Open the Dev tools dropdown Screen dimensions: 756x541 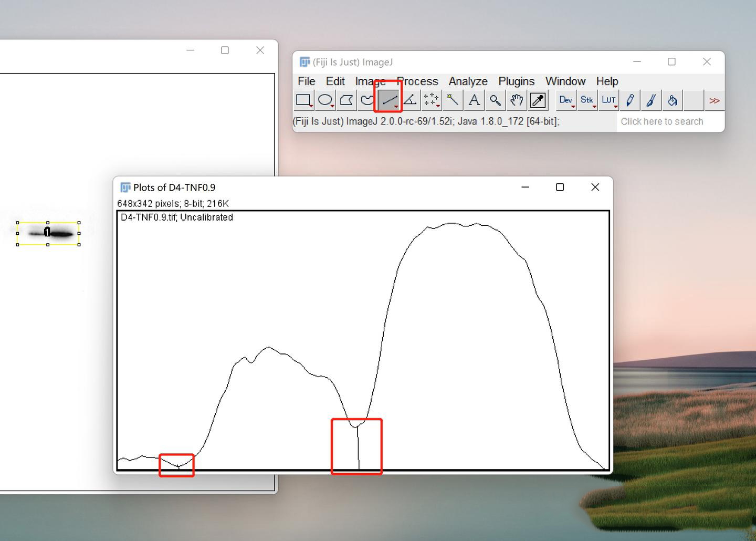(566, 100)
